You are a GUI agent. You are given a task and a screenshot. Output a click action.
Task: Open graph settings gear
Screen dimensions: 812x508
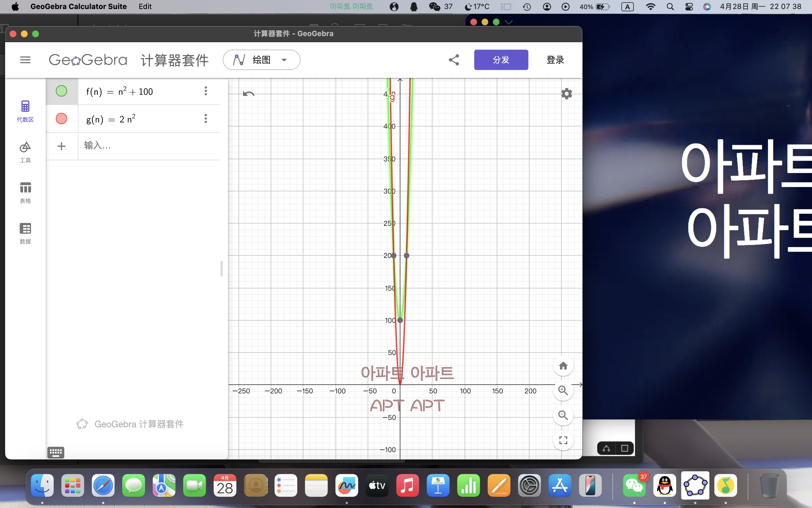pos(566,93)
